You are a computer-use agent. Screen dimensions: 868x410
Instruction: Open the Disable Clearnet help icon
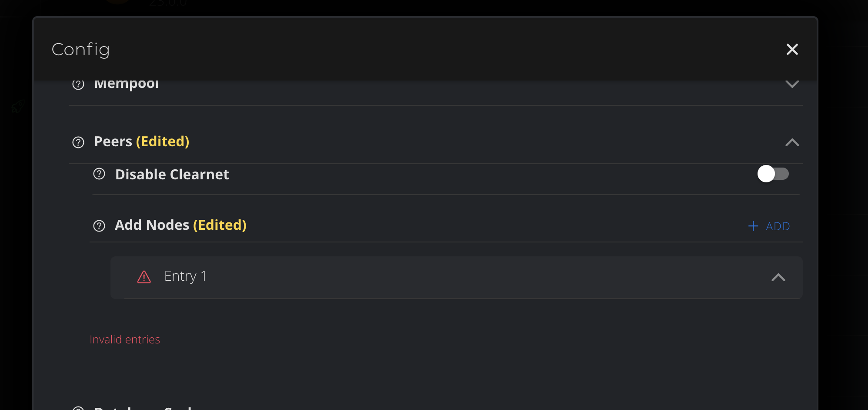point(99,174)
